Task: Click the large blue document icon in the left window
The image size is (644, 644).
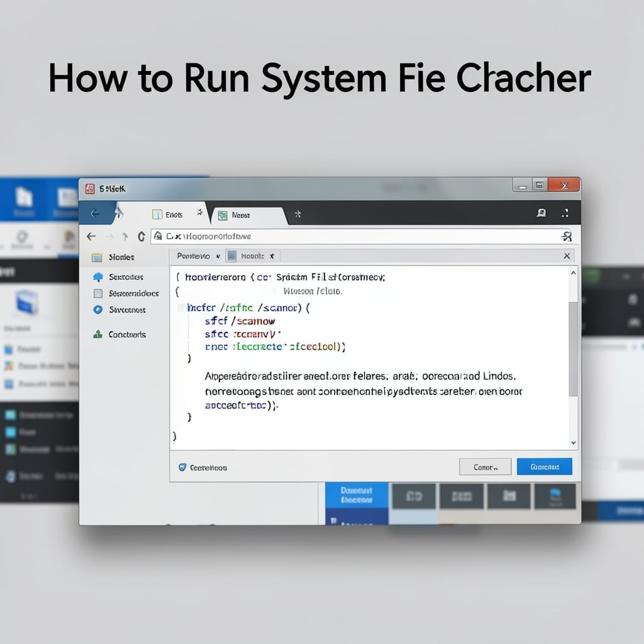Action: pos(26,302)
